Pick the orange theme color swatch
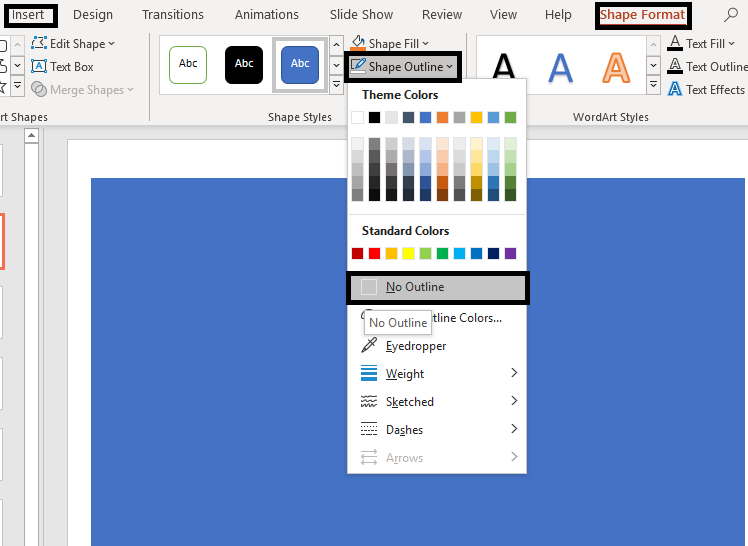The width and height of the screenshot is (748, 546). click(442, 117)
